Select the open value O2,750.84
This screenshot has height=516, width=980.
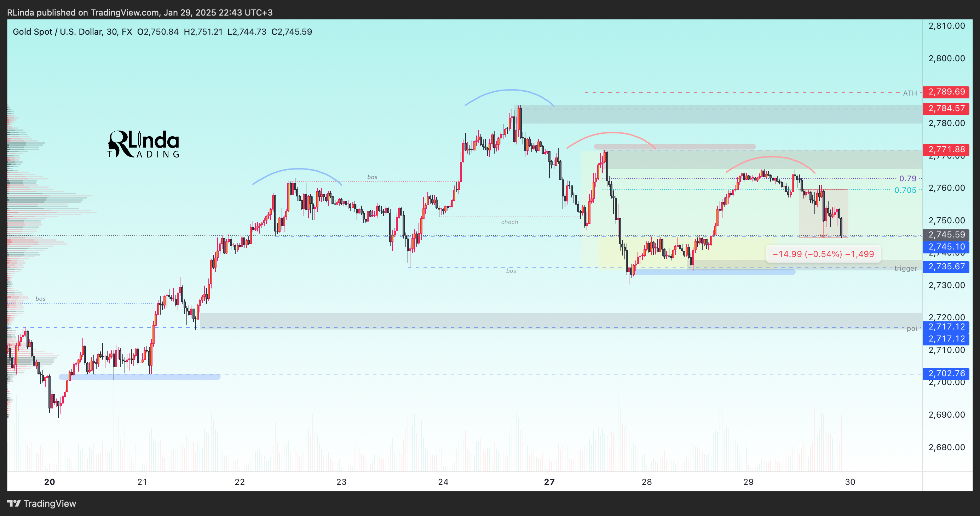(x=158, y=31)
